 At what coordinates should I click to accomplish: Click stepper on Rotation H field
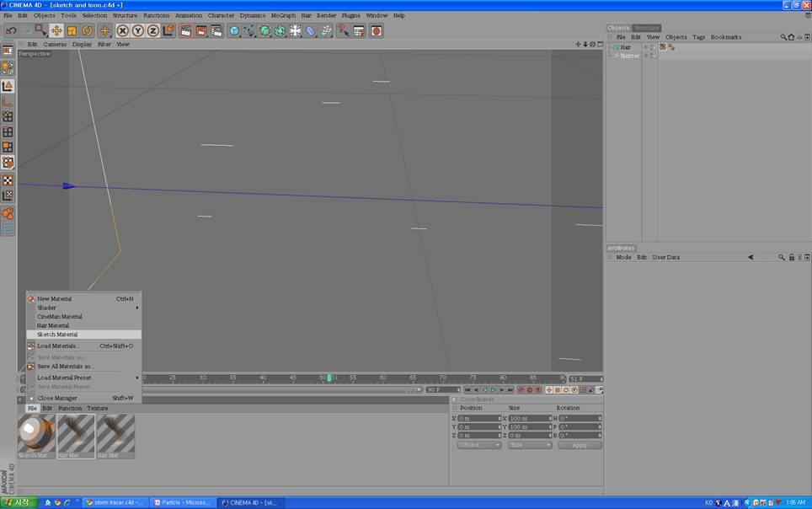[x=600, y=418]
